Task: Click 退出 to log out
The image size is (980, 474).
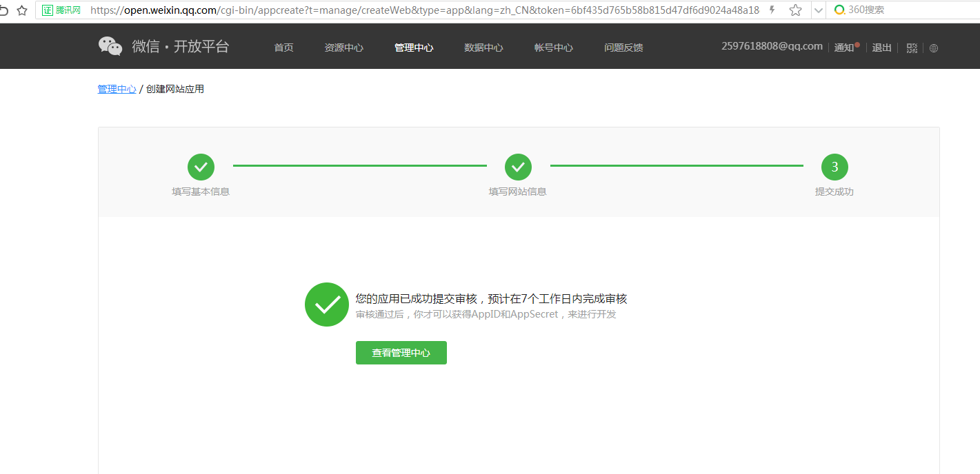Action: (881, 47)
